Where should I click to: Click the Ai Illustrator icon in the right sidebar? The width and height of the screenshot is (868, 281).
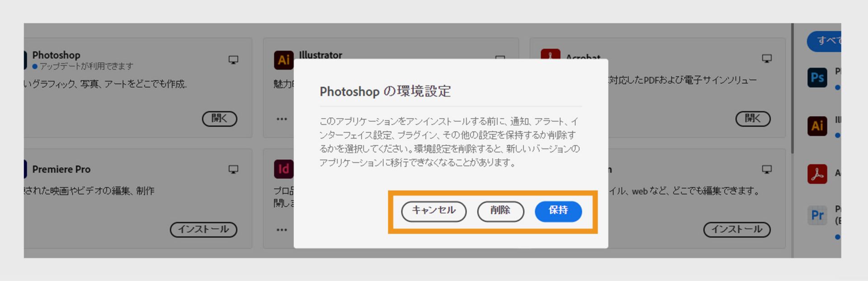click(817, 126)
